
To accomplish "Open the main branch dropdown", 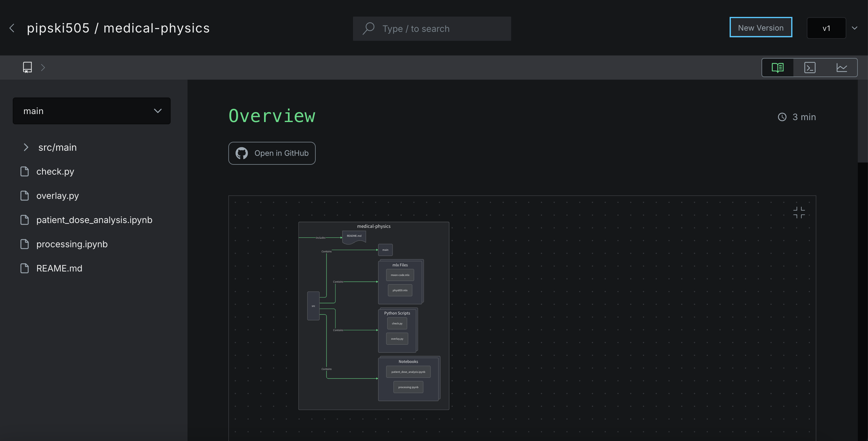I will [x=92, y=111].
